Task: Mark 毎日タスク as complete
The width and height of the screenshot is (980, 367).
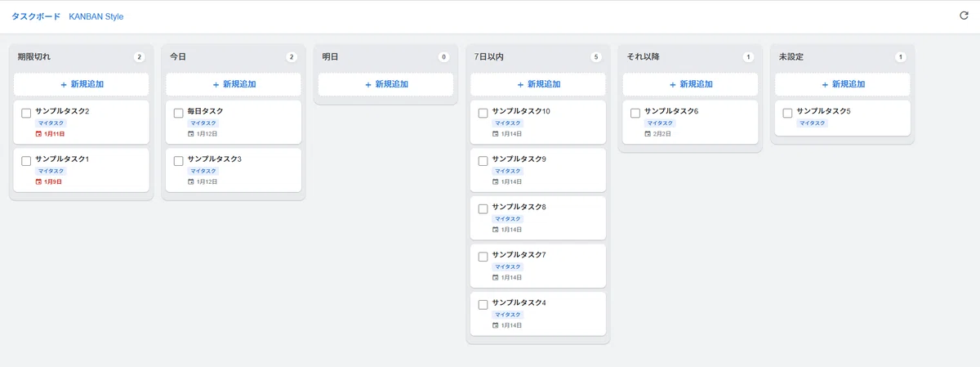Action: tap(179, 113)
